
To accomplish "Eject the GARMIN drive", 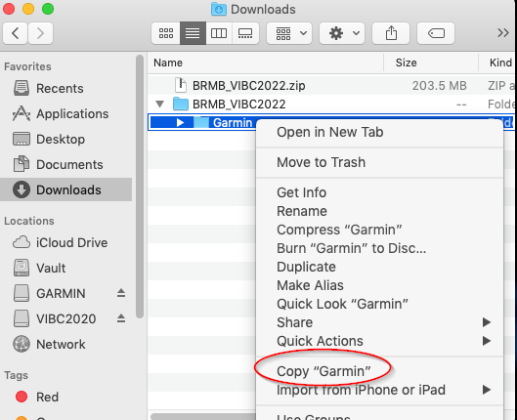I will point(121,293).
